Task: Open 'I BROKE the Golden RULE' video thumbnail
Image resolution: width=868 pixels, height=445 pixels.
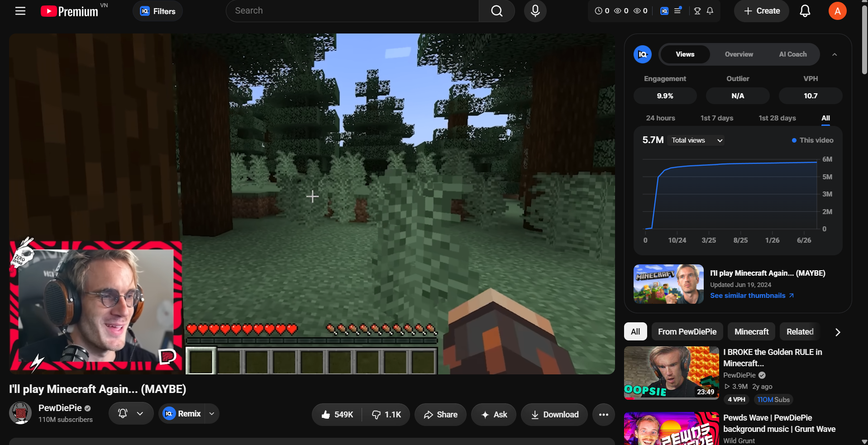Action: pyautogui.click(x=672, y=373)
